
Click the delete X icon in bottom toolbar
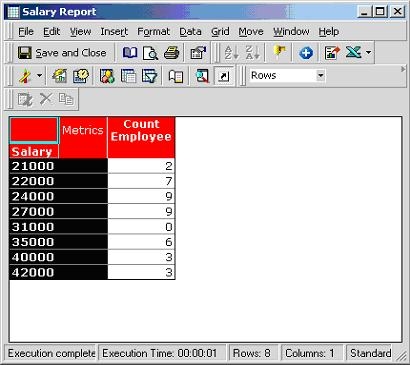pyautogui.click(x=46, y=99)
